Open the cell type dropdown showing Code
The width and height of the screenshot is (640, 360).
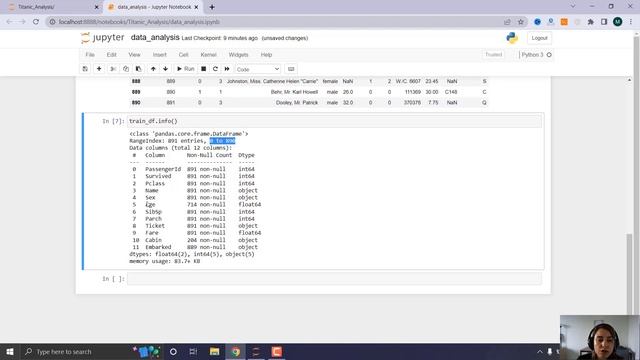point(258,69)
